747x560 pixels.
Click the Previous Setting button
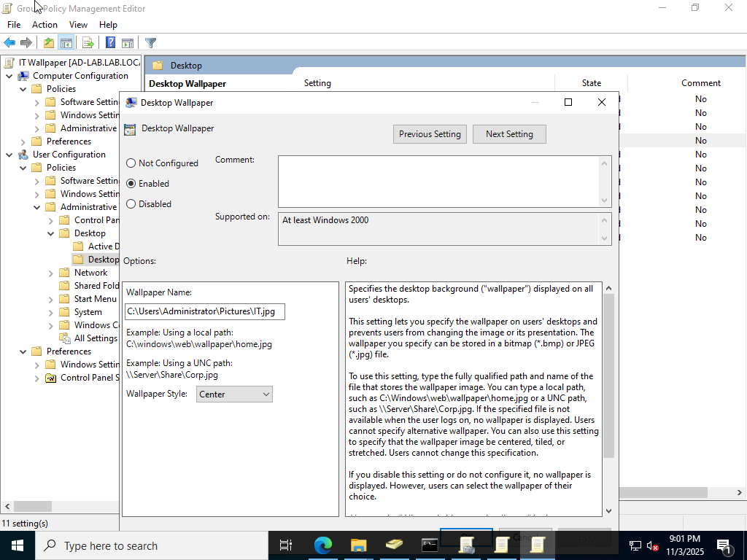point(430,133)
